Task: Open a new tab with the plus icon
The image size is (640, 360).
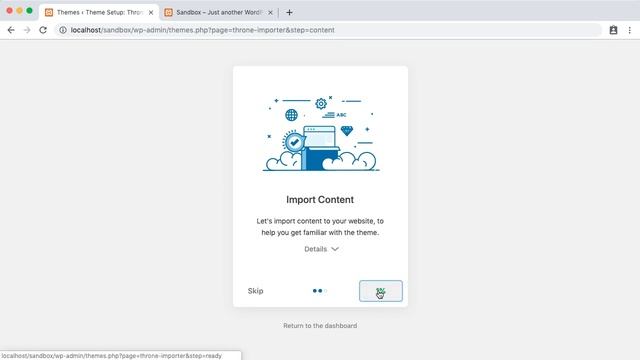Action: tap(289, 13)
